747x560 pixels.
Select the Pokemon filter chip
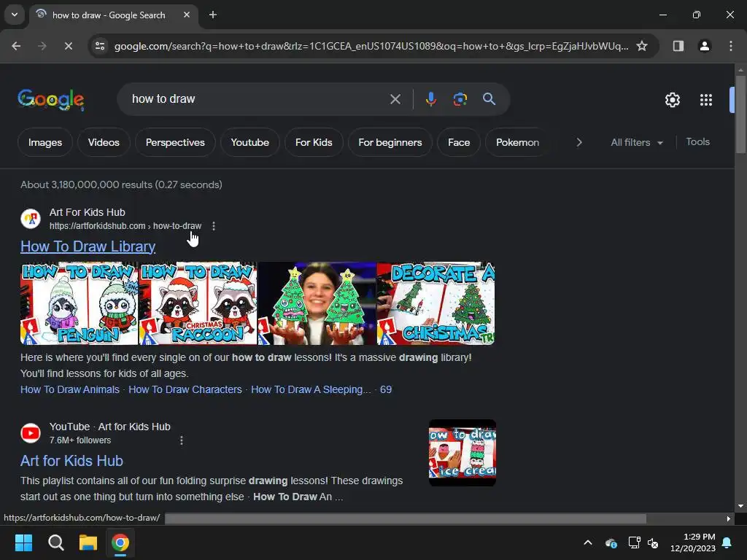point(517,142)
